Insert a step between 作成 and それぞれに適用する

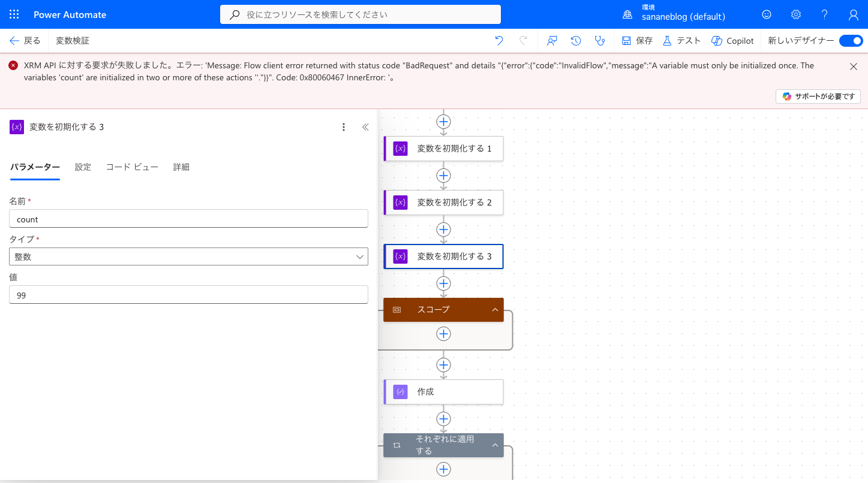coord(443,419)
